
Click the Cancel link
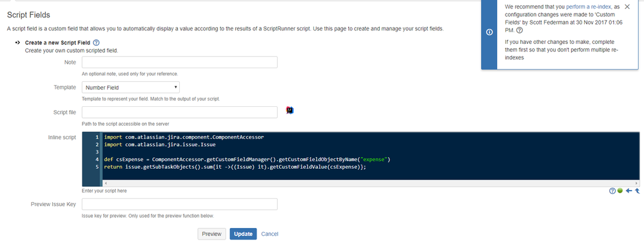[x=270, y=234]
